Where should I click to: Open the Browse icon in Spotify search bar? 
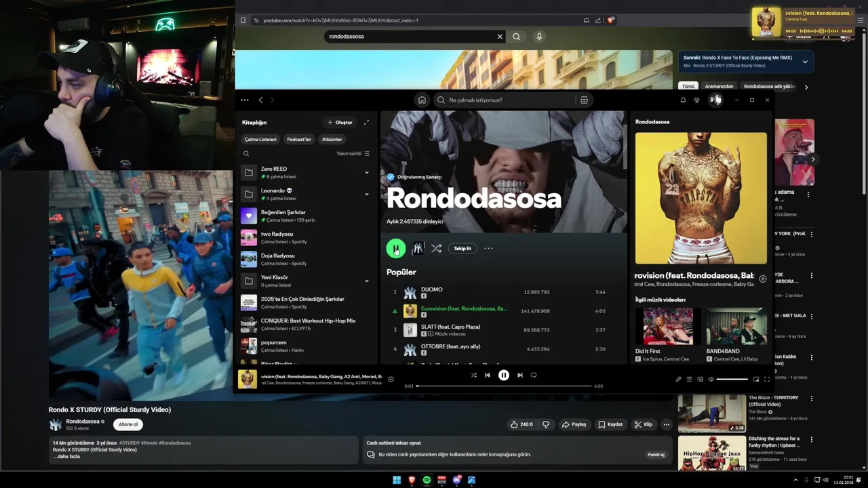pyautogui.click(x=584, y=100)
